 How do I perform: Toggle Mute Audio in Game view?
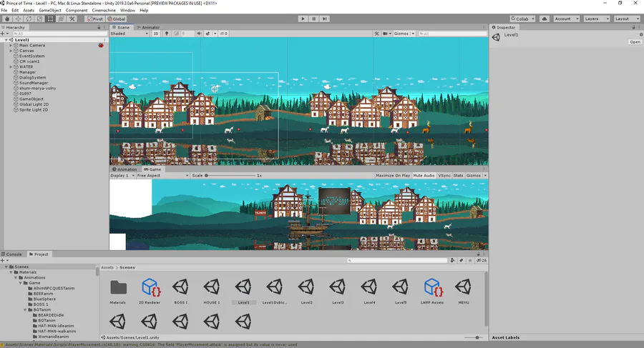coord(424,176)
